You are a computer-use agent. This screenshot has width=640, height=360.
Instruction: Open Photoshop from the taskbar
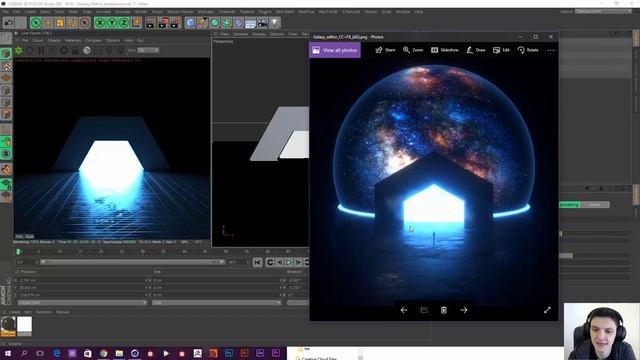click(x=229, y=353)
